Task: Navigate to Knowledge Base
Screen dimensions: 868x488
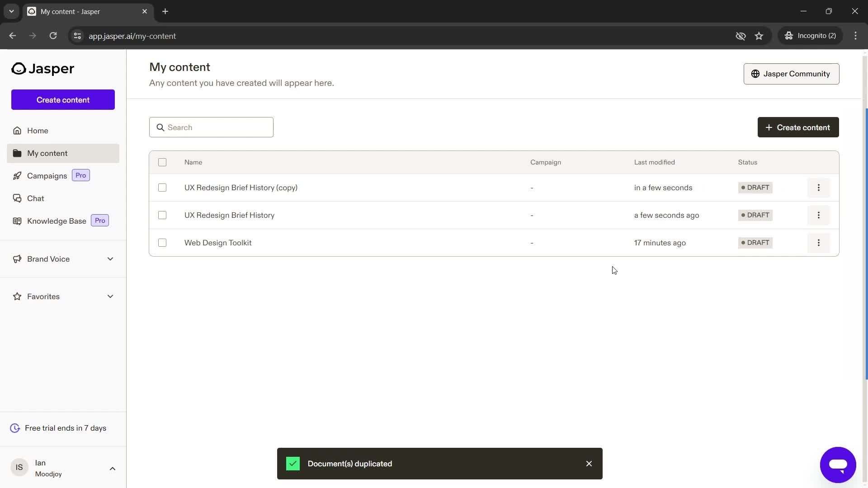Action: click(57, 221)
